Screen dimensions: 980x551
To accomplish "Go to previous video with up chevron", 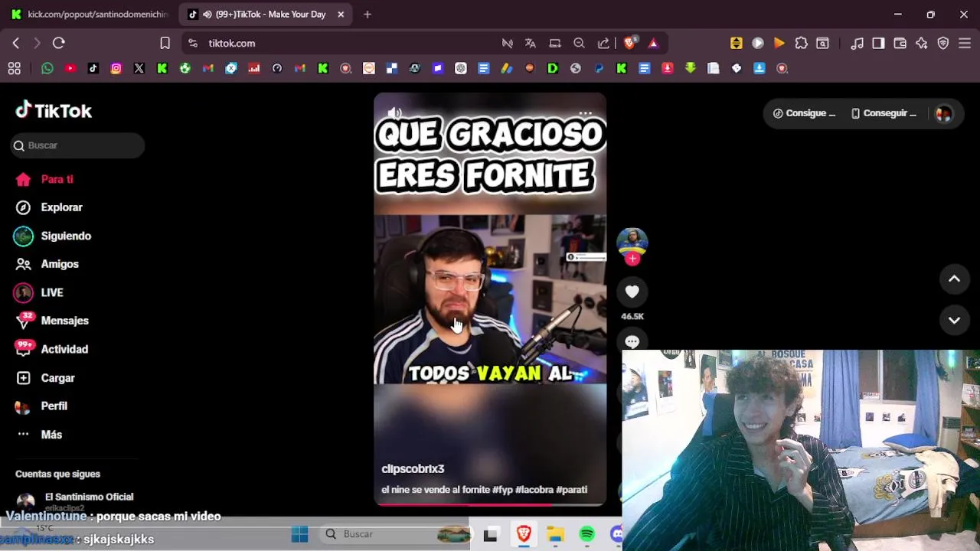I will click(x=954, y=279).
